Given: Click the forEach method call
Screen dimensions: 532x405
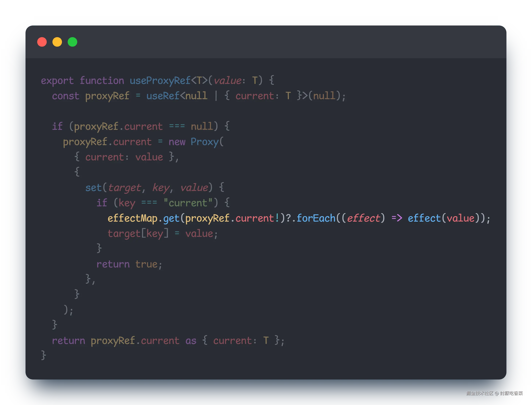Looking at the screenshot, I should pos(316,218).
